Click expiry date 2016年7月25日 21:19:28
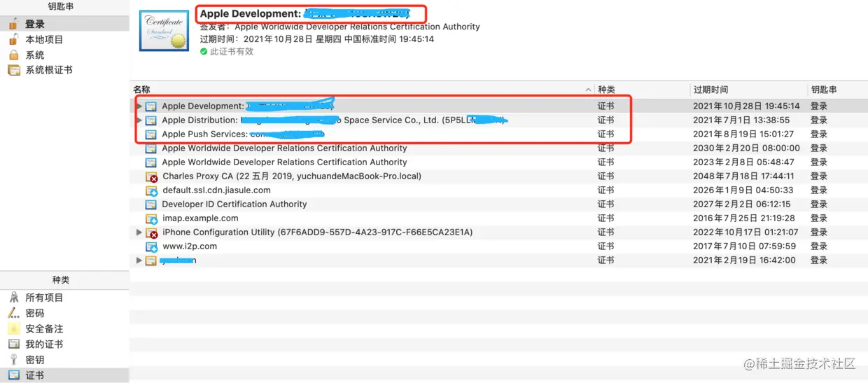Image resolution: width=868 pixels, height=383 pixels. [744, 218]
